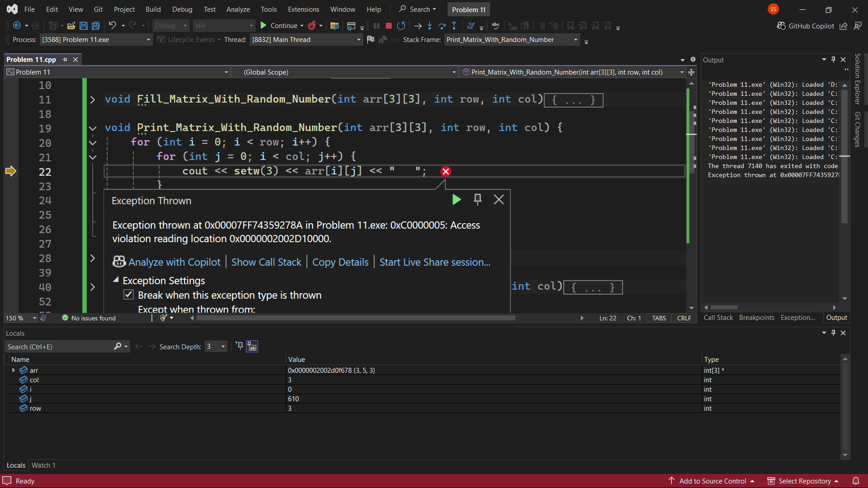This screenshot has width=868, height=488.
Task: Click the Save All icon in toolbar
Action: coord(96,26)
